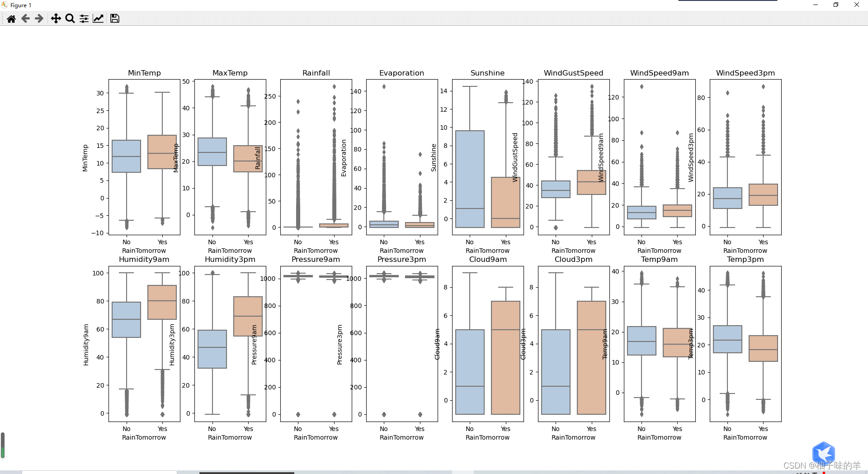Click the WindSpeed9am subplot title

660,73
